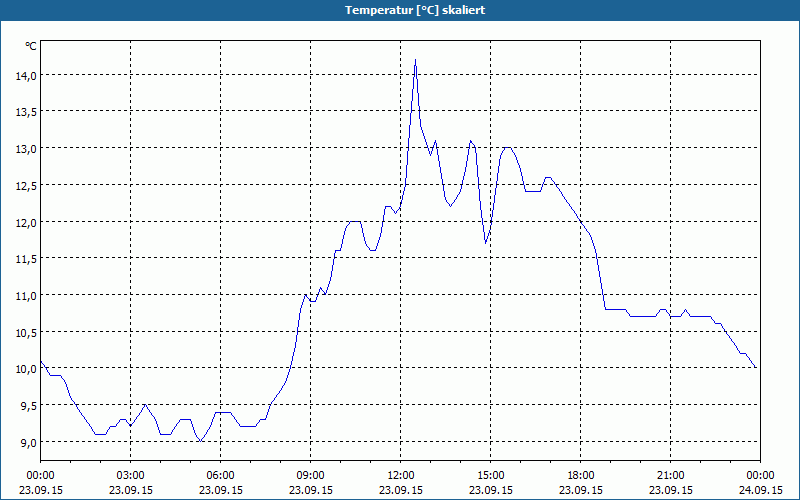Click the 06:00 time axis label
Screen dimensions: 800x500
tap(220, 476)
